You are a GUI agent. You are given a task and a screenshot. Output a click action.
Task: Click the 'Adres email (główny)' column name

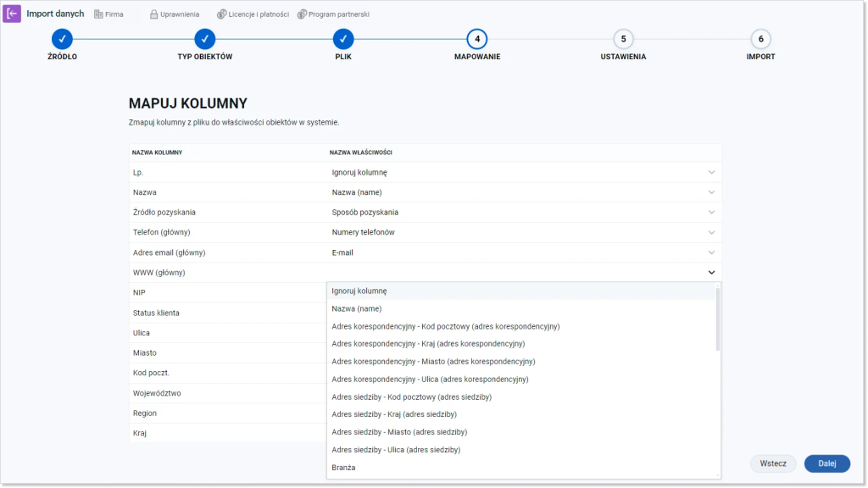tap(169, 252)
